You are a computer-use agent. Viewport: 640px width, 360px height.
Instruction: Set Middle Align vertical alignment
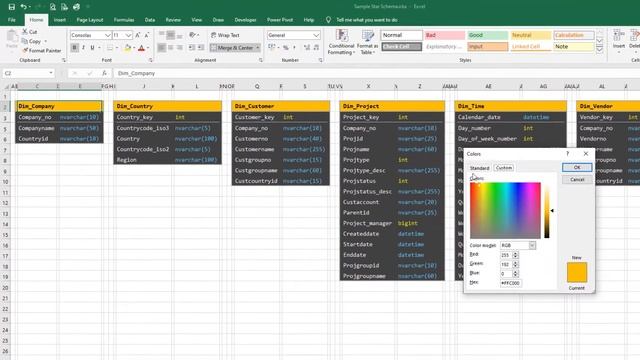point(171,35)
